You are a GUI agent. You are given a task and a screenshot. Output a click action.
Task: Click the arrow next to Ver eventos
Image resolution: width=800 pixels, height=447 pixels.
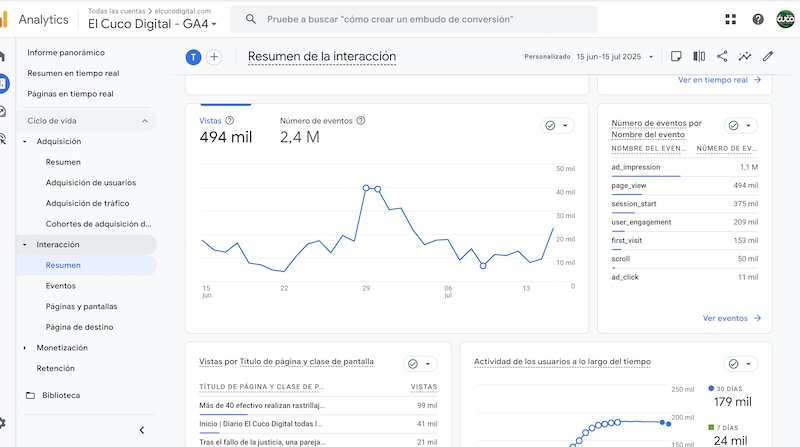coord(757,318)
